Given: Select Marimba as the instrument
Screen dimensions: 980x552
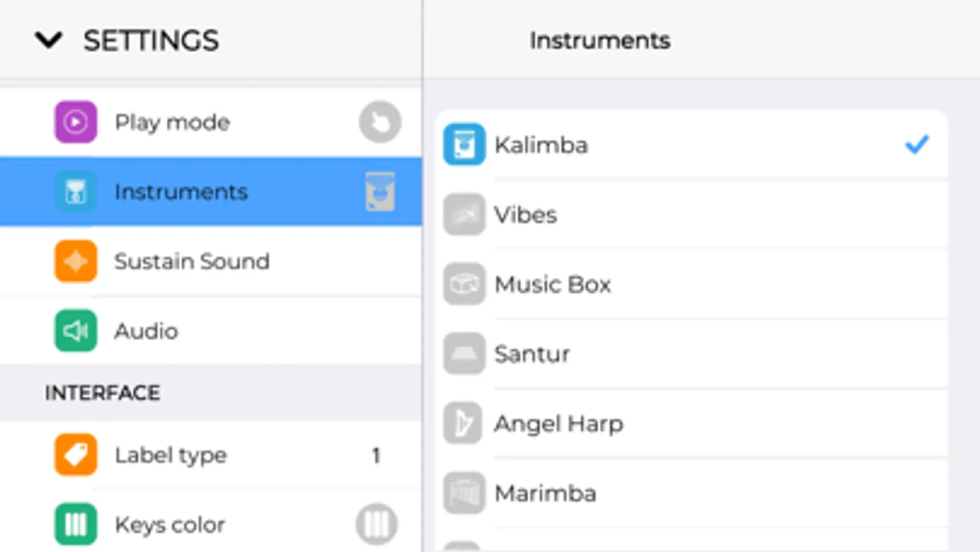Looking at the screenshot, I should pos(545,493).
